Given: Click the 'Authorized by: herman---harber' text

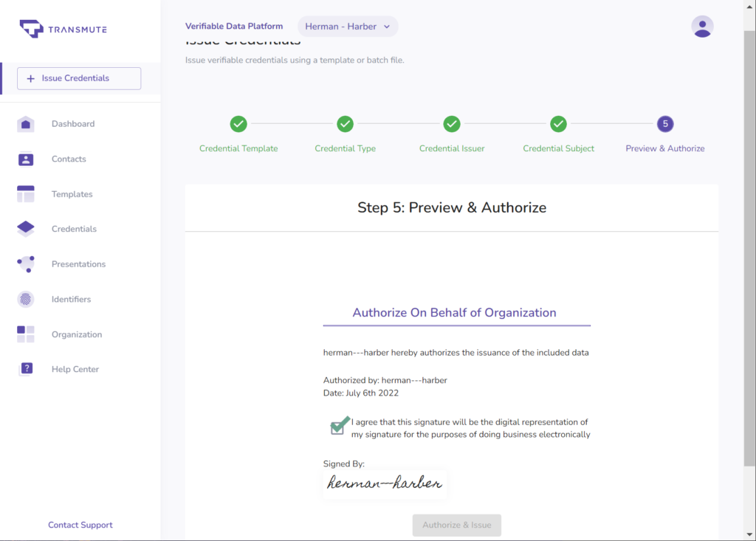Looking at the screenshot, I should [385, 380].
